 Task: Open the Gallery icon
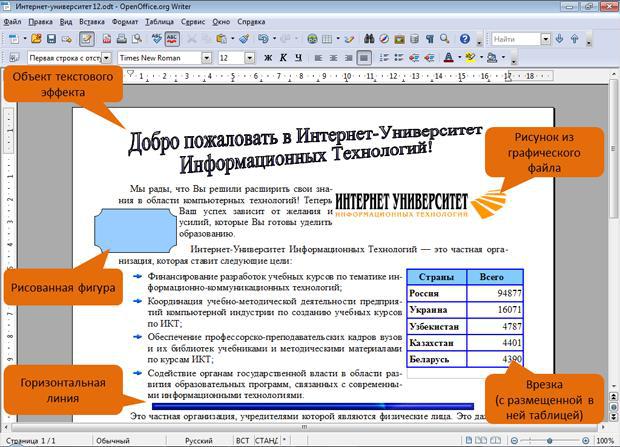click(x=399, y=39)
